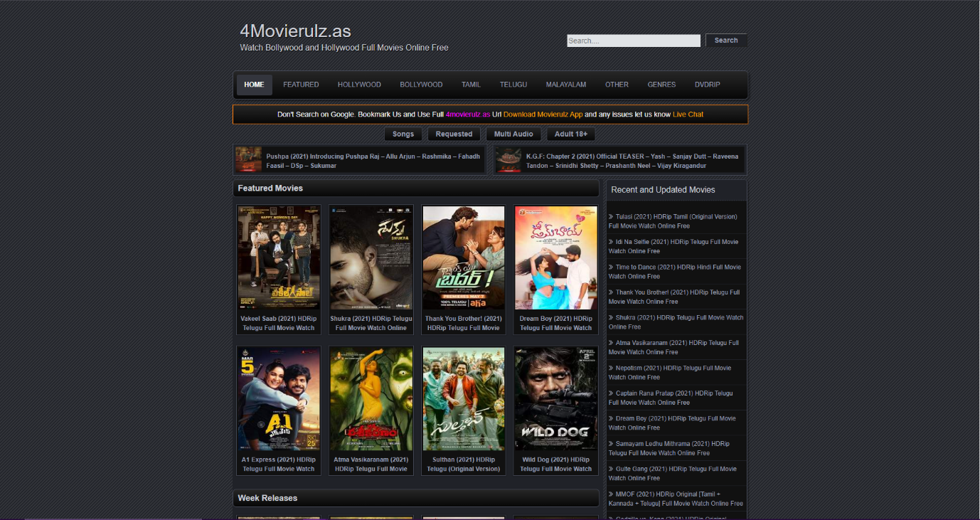
Task: Open Thank You Brother! in Recent and Updated list
Action: pyautogui.click(x=674, y=297)
